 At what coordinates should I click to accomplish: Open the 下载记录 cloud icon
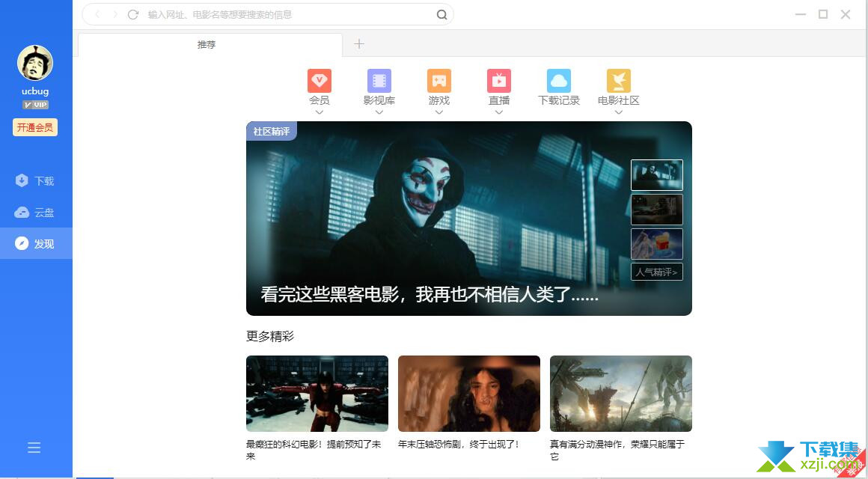[x=558, y=81]
